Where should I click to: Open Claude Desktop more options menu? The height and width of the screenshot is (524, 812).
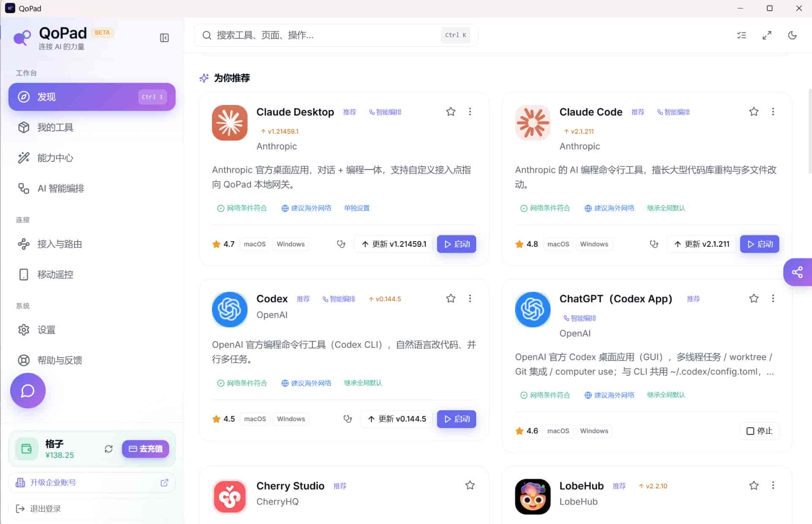click(470, 112)
